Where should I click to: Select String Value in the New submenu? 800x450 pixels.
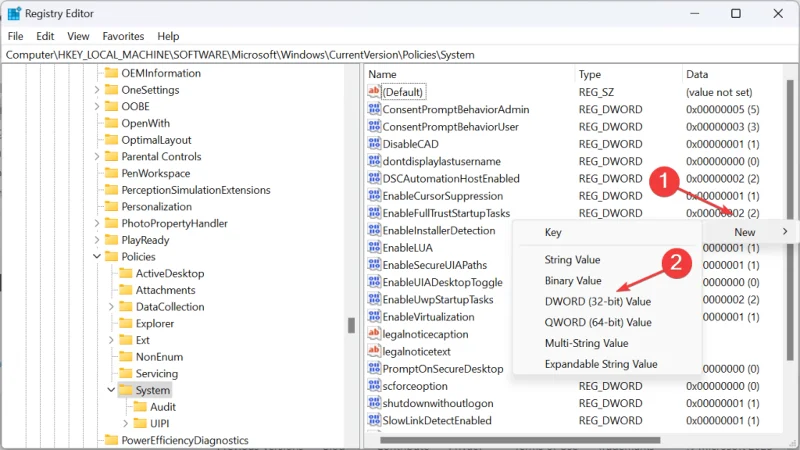point(572,260)
